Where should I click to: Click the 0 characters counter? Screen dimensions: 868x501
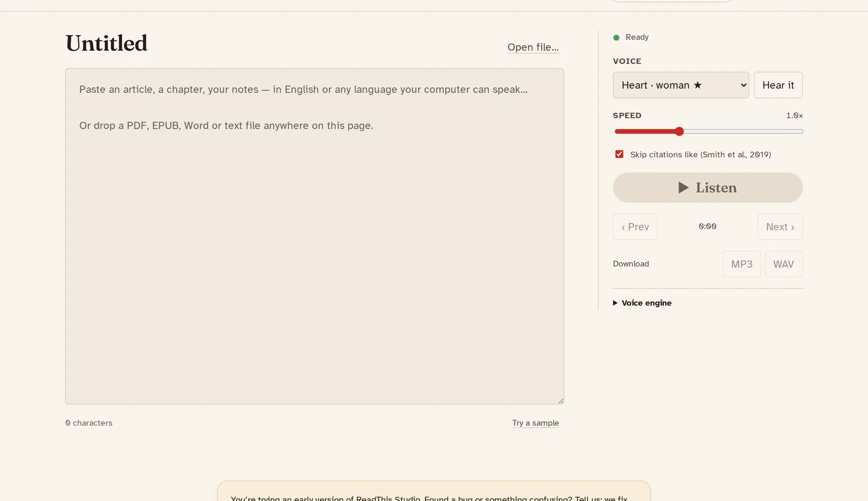click(89, 423)
